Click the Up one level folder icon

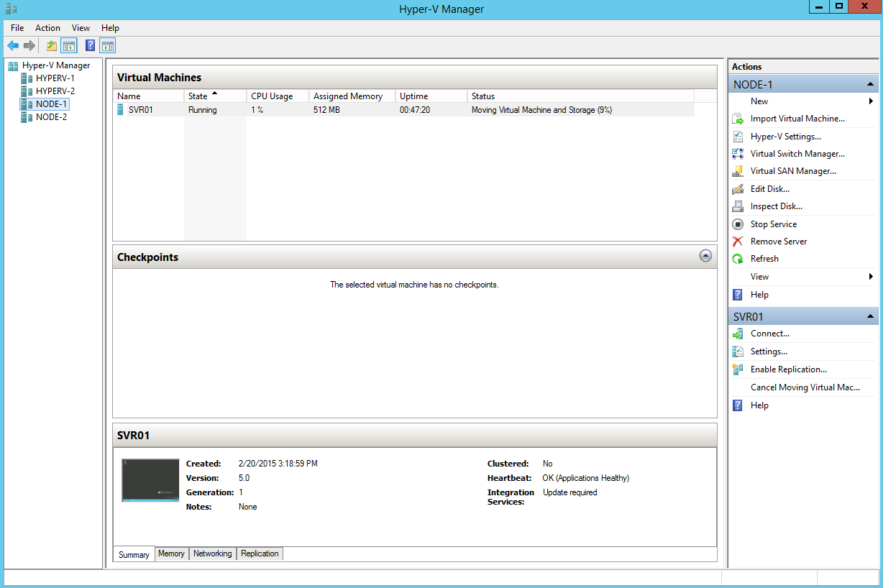tap(52, 46)
